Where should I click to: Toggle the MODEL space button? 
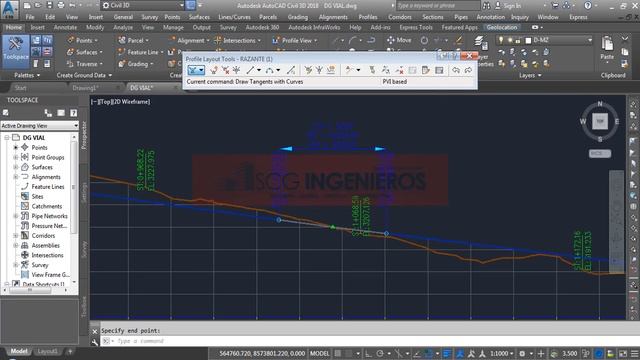pyautogui.click(x=319, y=353)
